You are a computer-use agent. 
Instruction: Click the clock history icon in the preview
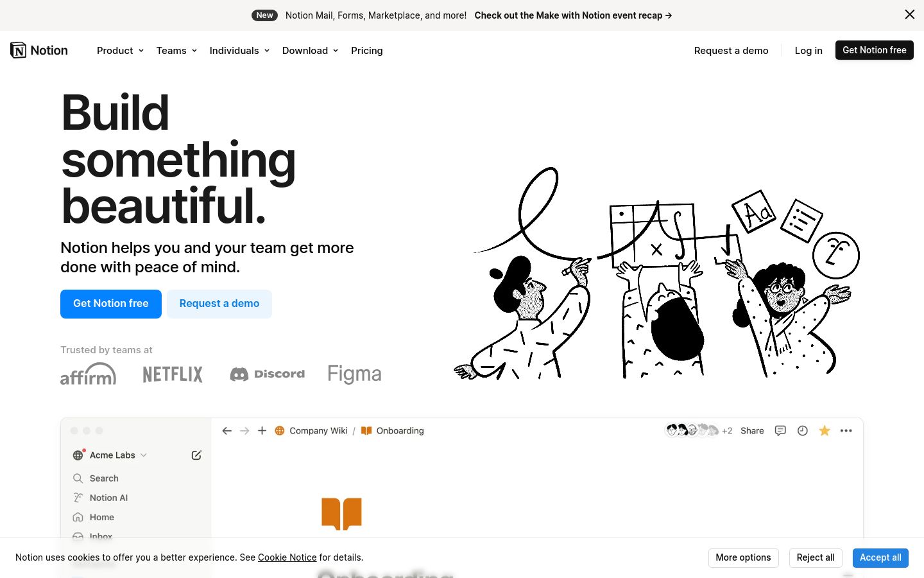[x=802, y=431]
